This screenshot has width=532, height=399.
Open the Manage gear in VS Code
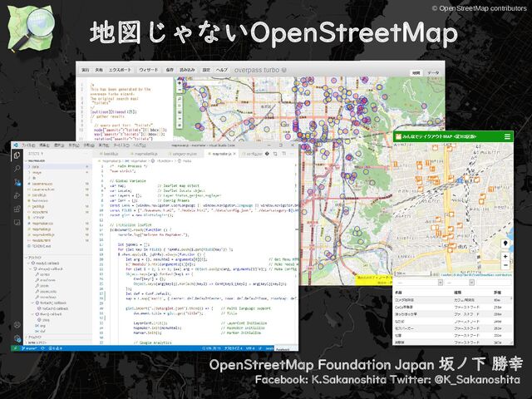17,338
